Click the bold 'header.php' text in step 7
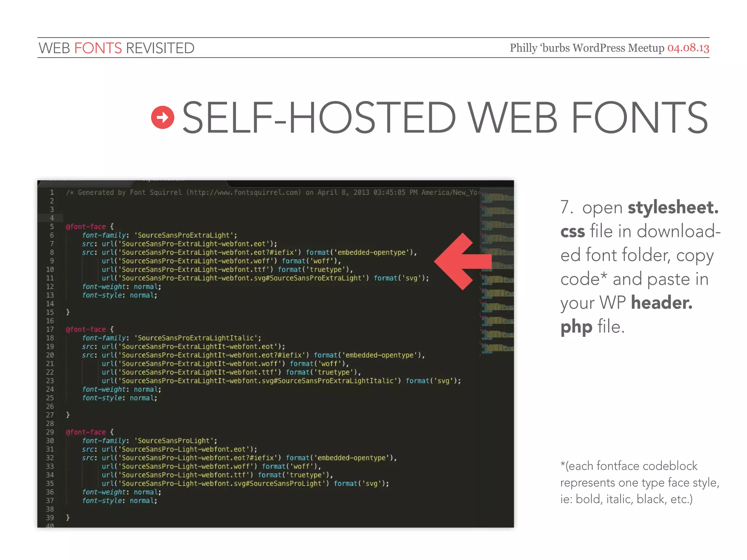The height and width of the screenshot is (560, 747). [626, 314]
